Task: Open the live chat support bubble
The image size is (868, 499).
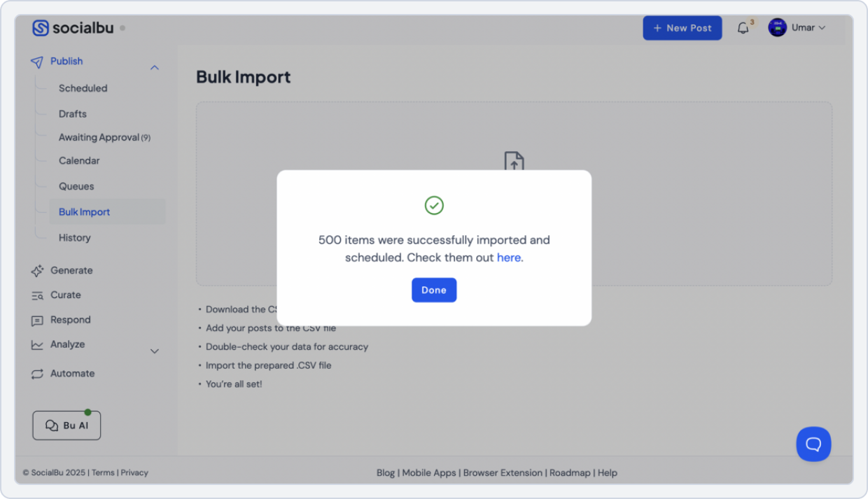Action: coord(813,444)
